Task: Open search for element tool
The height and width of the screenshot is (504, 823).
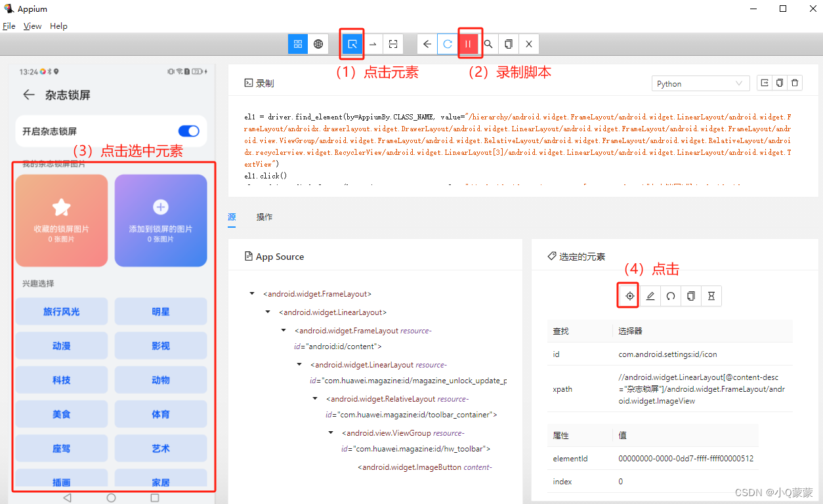Action: tap(488, 44)
